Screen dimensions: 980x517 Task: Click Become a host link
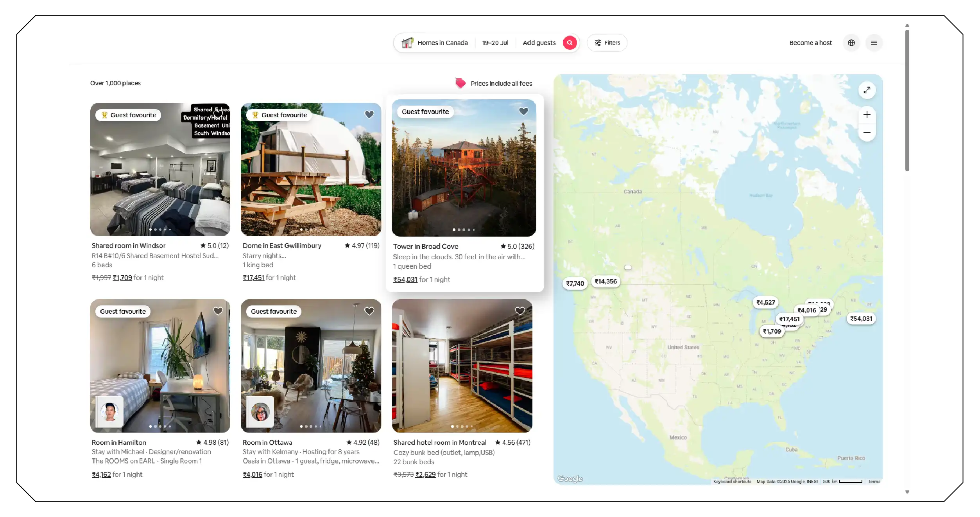coord(810,43)
